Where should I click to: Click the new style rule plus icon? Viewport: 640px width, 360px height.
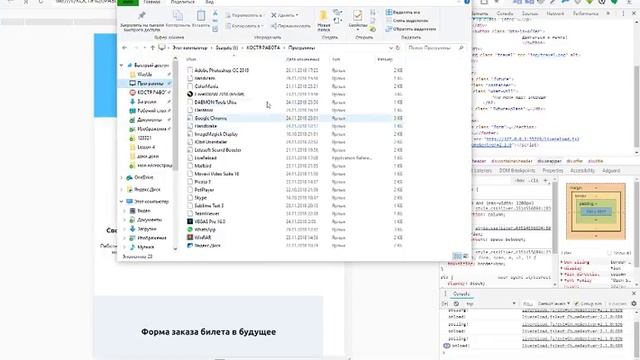coord(546,180)
